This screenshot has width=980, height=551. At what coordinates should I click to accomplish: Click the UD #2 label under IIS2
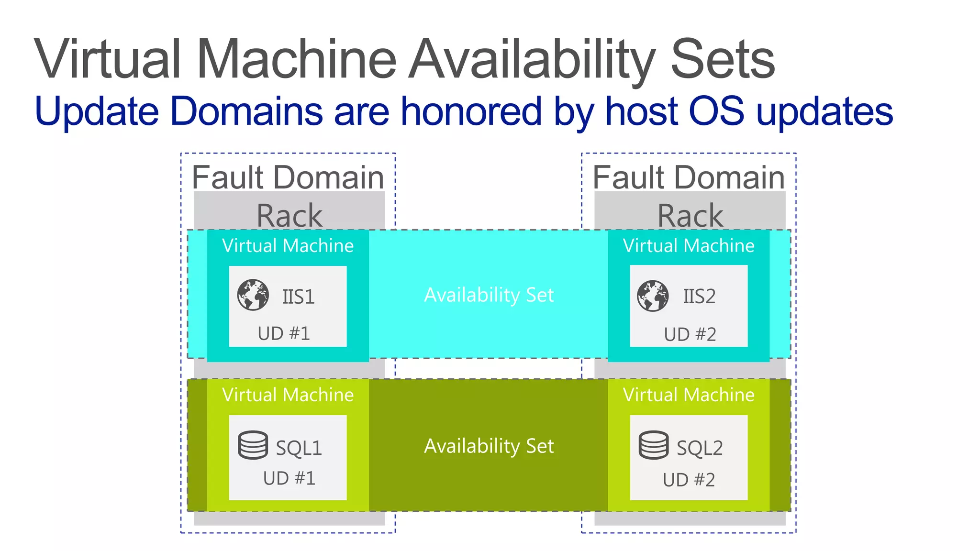click(690, 334)
